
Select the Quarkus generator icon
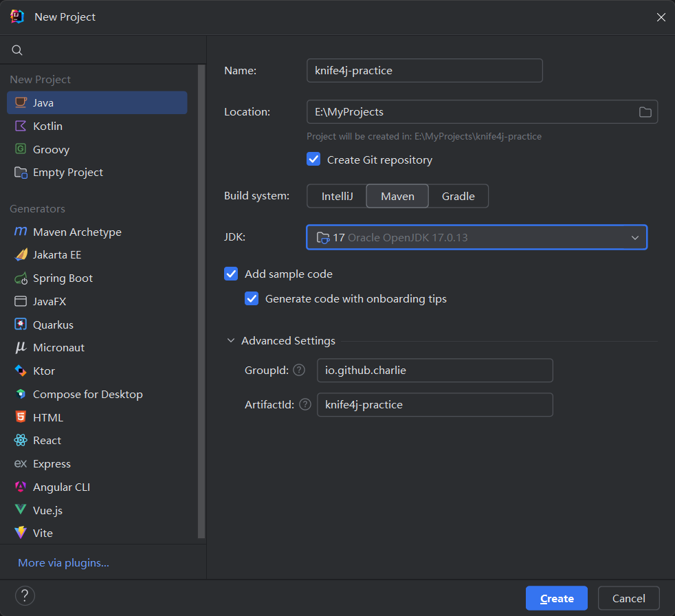[x=21, y=324]
